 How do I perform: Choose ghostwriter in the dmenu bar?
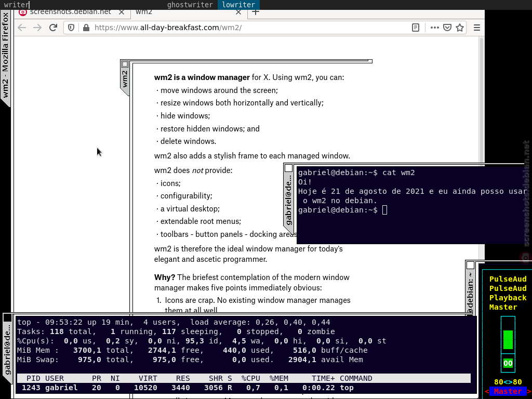(x=190, y=5)
